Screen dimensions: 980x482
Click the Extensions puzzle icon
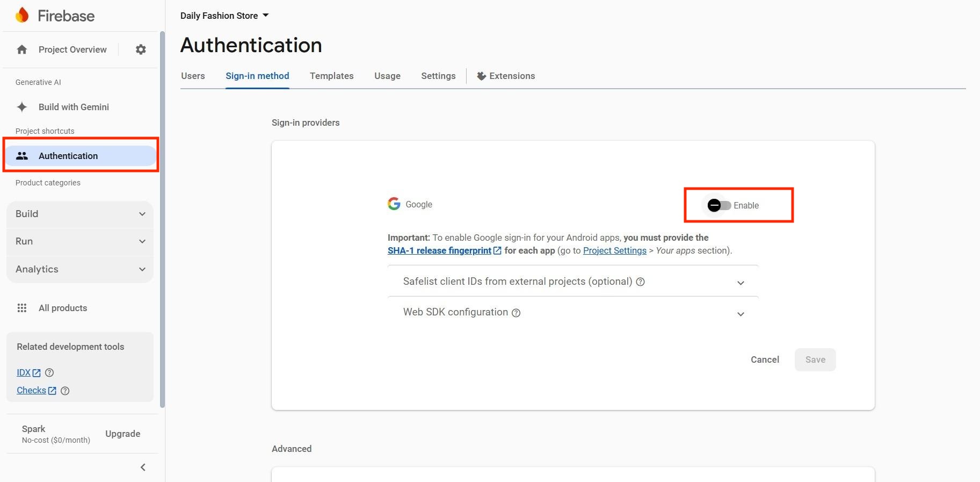[x=482, y=76]
